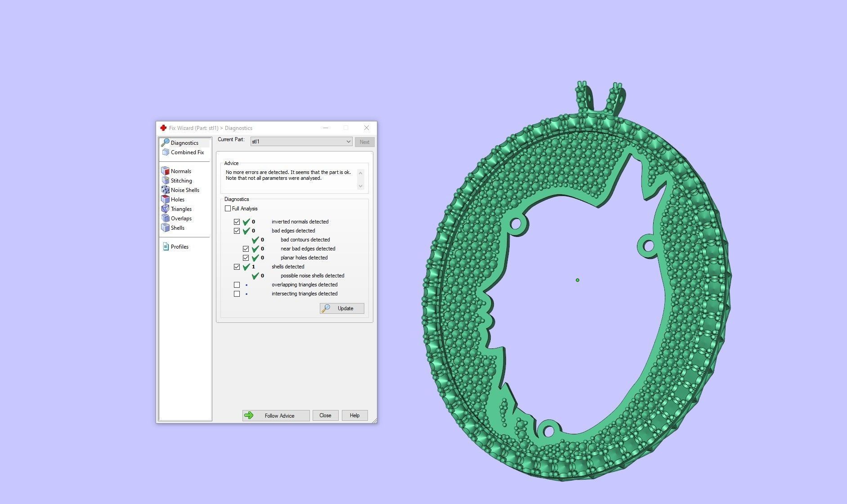The image size is (847, 504).
Task: Click the Triangles page label
Action: click(x=181, y=209)
